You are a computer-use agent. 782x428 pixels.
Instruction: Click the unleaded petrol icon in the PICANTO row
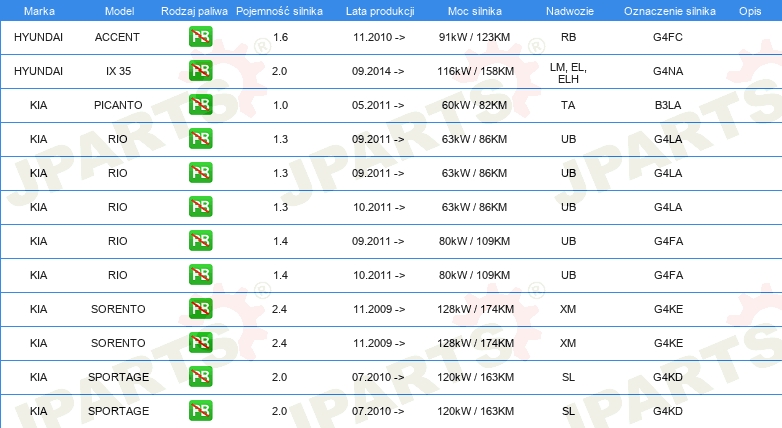coord(200,105)
